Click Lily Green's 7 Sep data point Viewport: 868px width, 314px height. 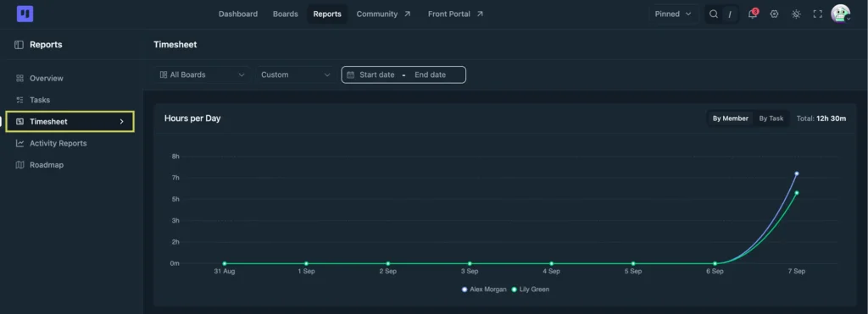point(797,193)
